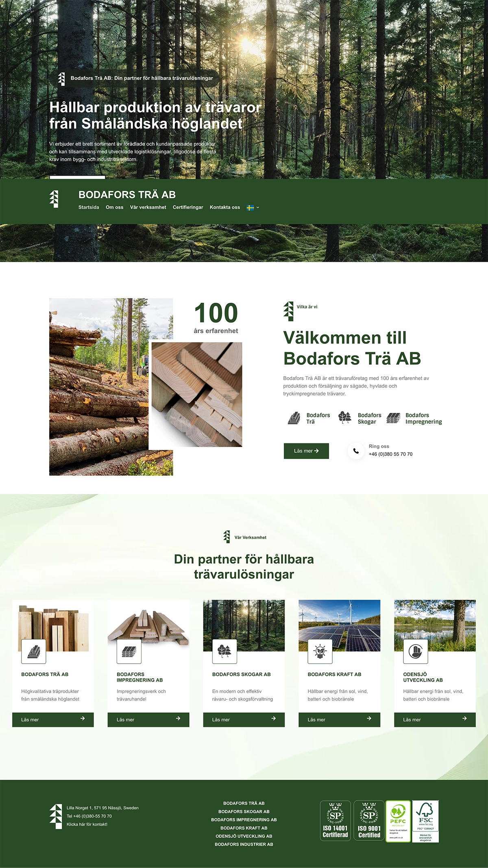Screen dimensions: 488x868
Task: Open Vår verksamhet in navigation
Action: (x=148, y=208)
